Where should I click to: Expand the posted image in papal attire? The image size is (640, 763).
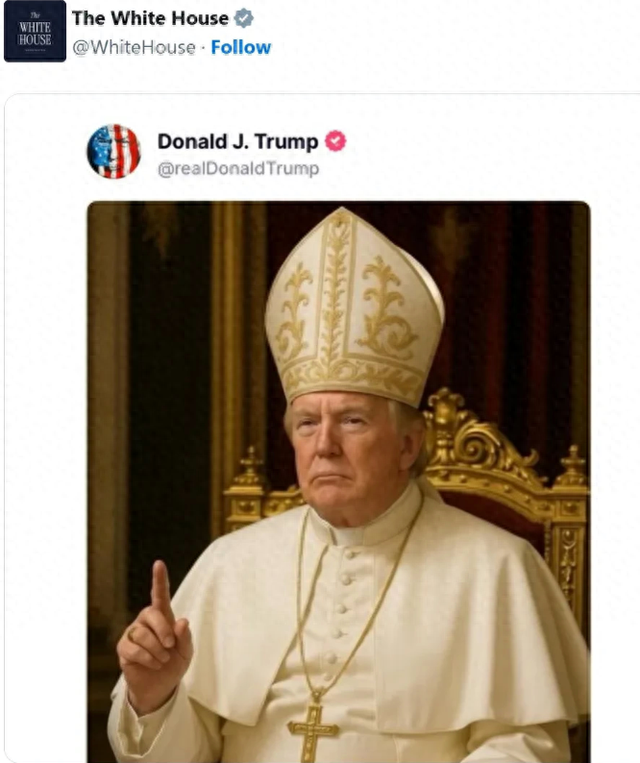339,482
